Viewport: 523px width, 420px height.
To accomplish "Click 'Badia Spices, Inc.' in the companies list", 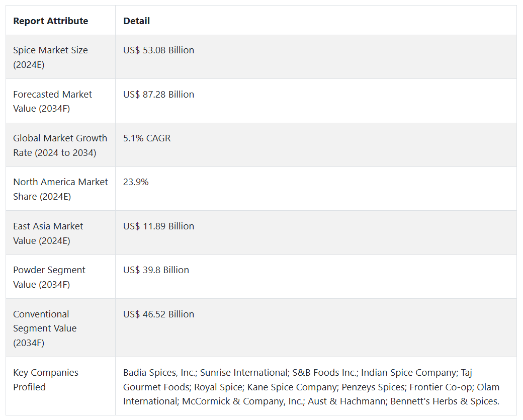I will pyautogui.click(x=159, y=373).
